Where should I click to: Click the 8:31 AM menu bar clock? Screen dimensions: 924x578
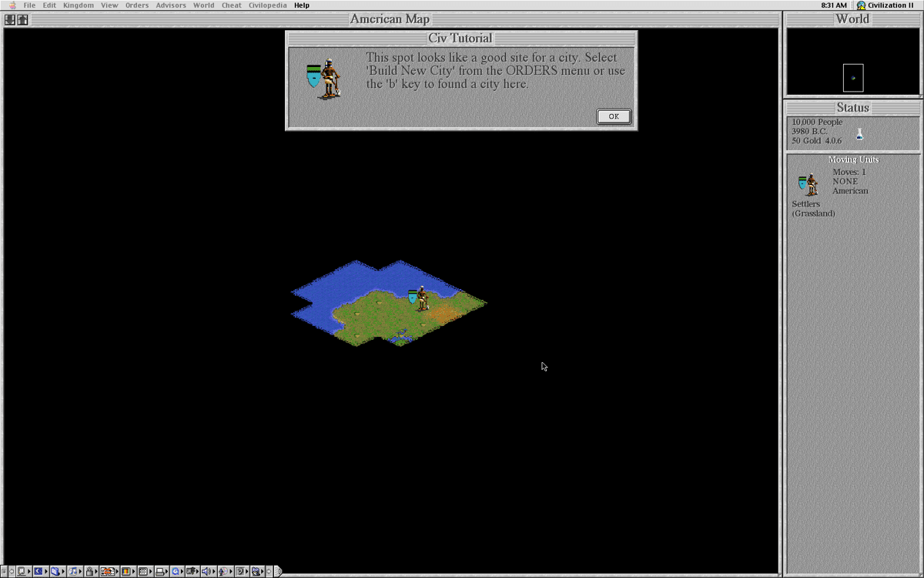tap(834, 5)
